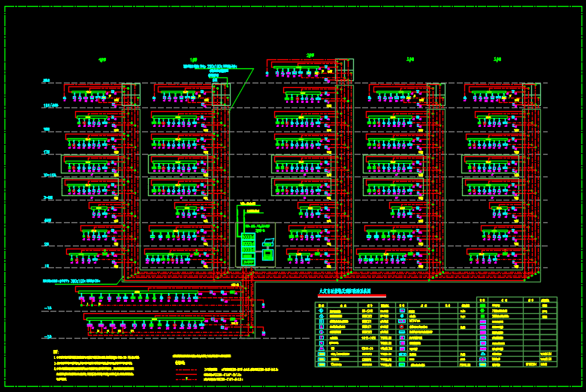586x392 pixels.
Task: Click the red circle symbol in the legend table
Action: [402, 326]
